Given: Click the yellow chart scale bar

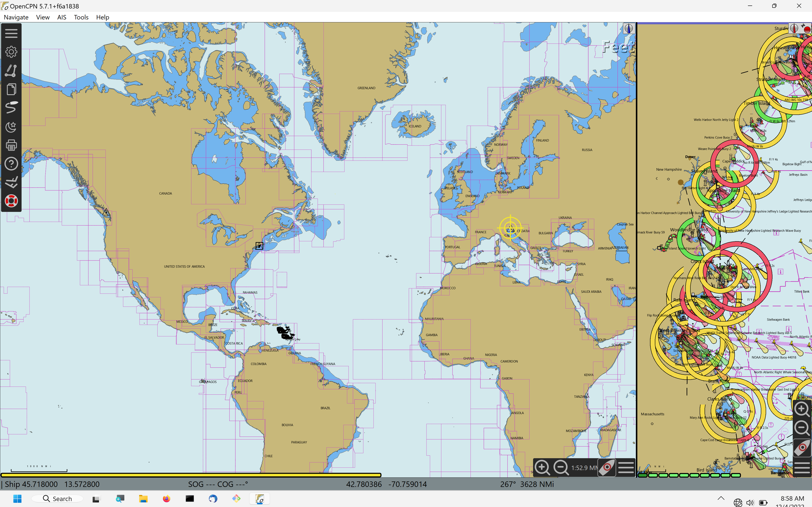Looking at the screenshot, I should [x=191, y=475].
